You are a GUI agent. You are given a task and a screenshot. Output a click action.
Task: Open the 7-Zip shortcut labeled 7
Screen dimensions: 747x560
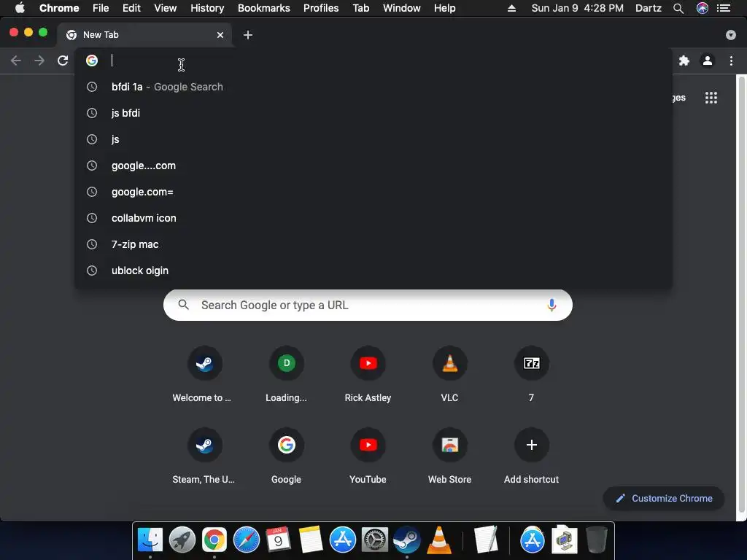pyautogui.click(x=532, y=374)
